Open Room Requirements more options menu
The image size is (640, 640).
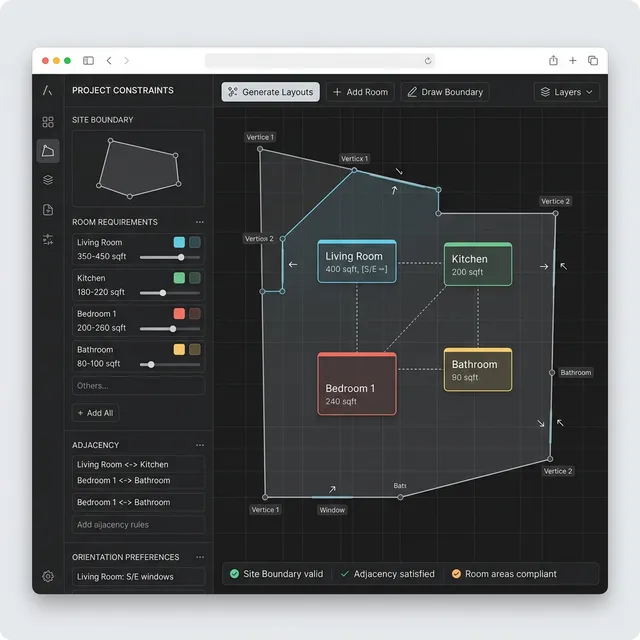pyautogui.click(x=200, y=222)
